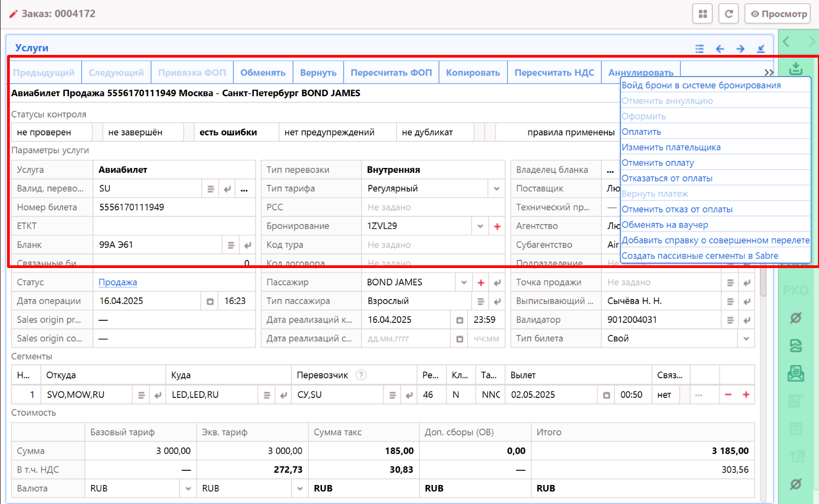Open calendar for Дата операции
The image size is (819, 504).
coord(210,301)
